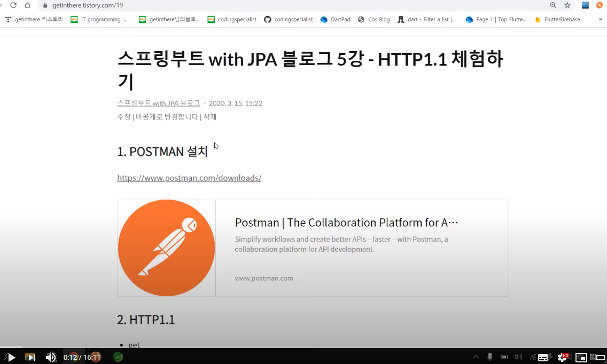Switch video to miniplayer mode
The height and width of the screenshot is (364, 607).
581,358
